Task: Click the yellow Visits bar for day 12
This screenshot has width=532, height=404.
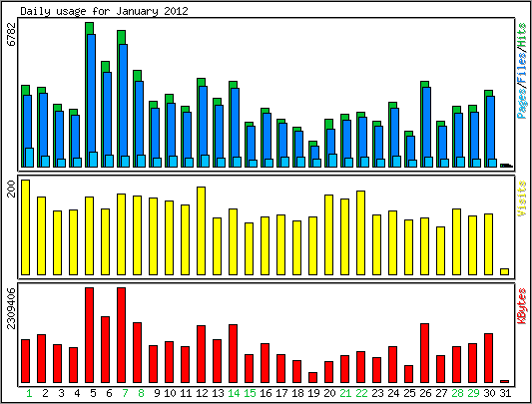Action: click(x=202, y=230)
